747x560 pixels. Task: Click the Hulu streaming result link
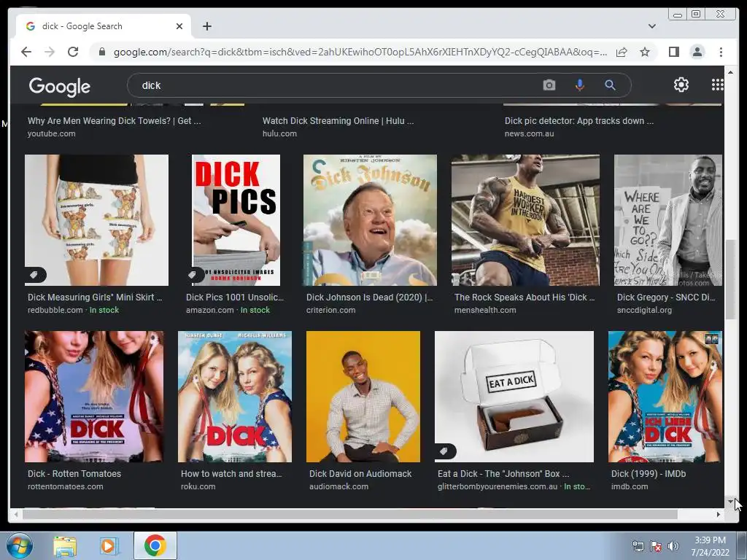pos(338,121)
